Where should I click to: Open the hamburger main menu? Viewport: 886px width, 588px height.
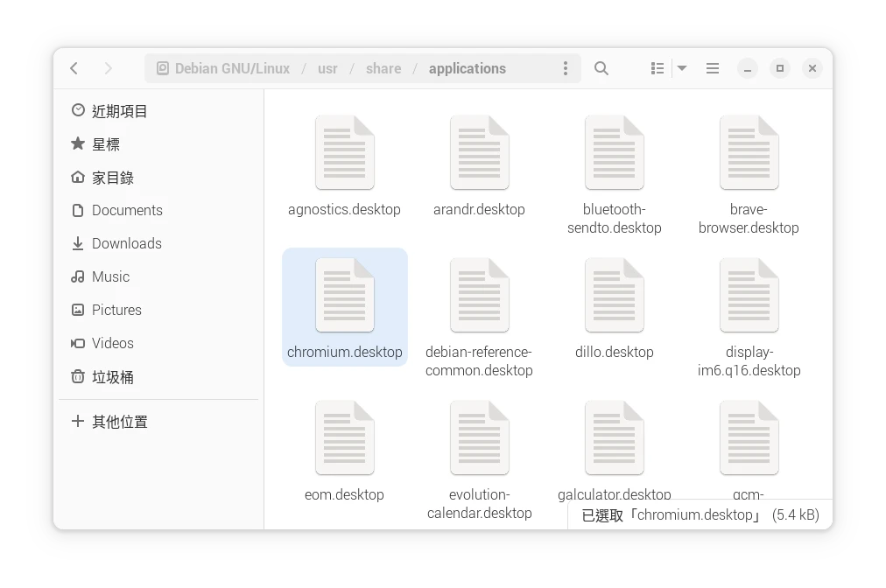(x=713, y=68)
